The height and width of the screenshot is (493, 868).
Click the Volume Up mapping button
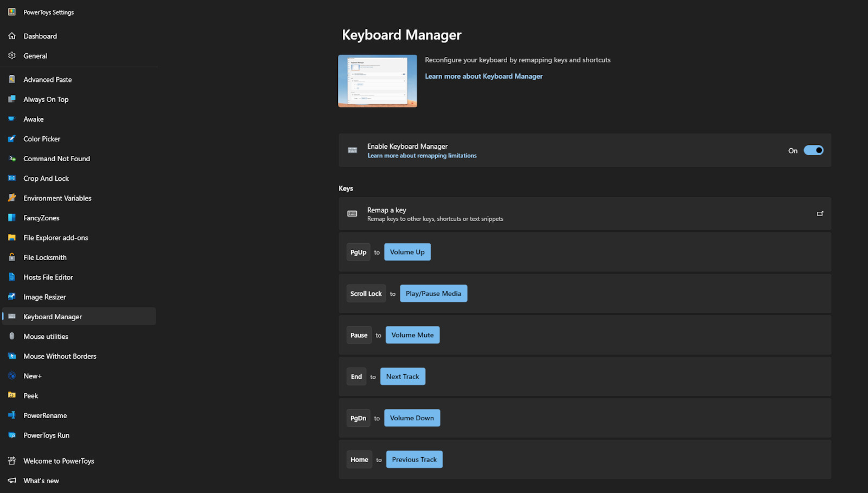[x=407, y=252]
